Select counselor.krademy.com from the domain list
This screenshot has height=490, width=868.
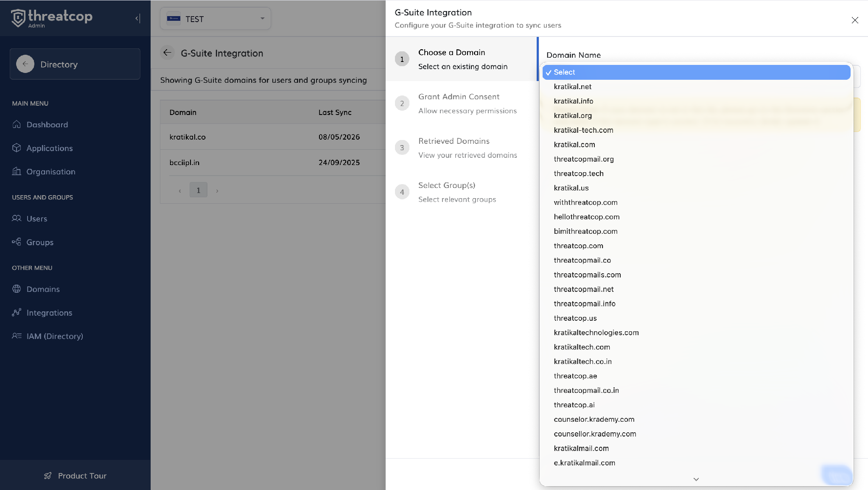pos(696,419)
